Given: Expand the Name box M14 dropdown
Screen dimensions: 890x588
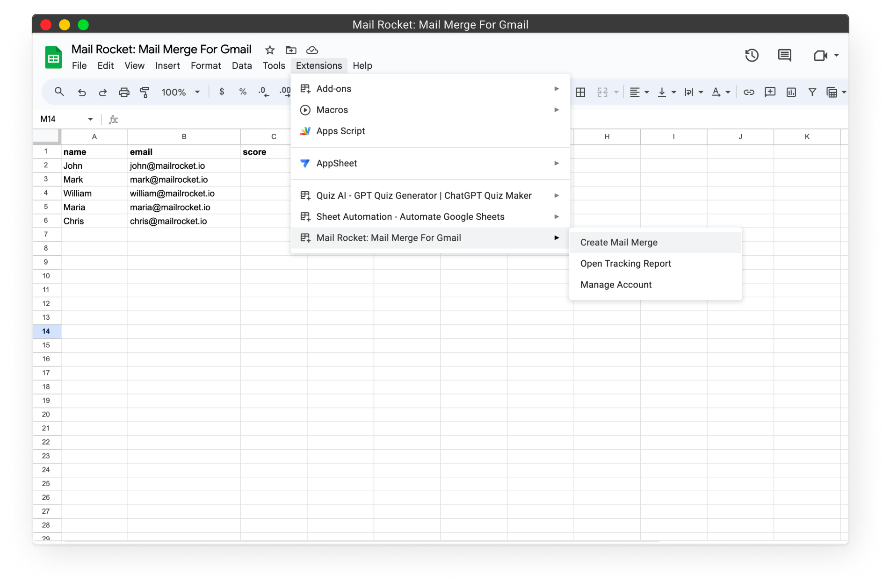Looking at the screenshot, I should click(90, 119).
